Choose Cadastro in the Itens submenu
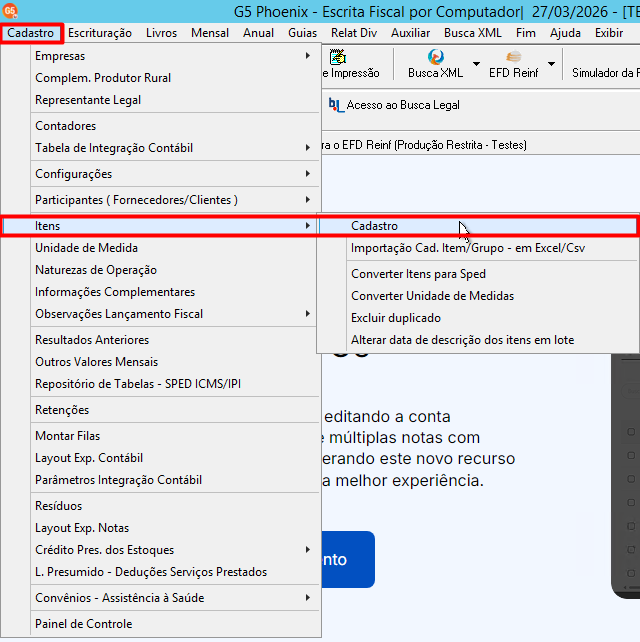This screenshot has height=642, width=640. 478,226
